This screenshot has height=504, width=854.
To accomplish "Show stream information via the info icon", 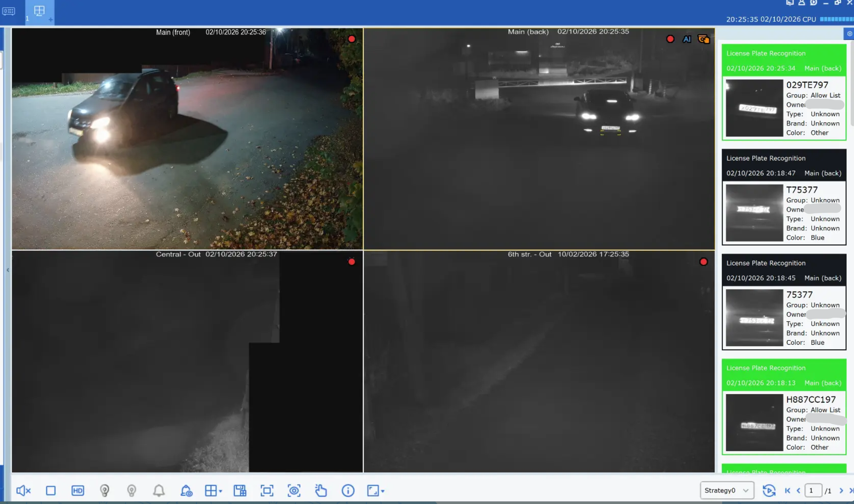I will point(348,490).
